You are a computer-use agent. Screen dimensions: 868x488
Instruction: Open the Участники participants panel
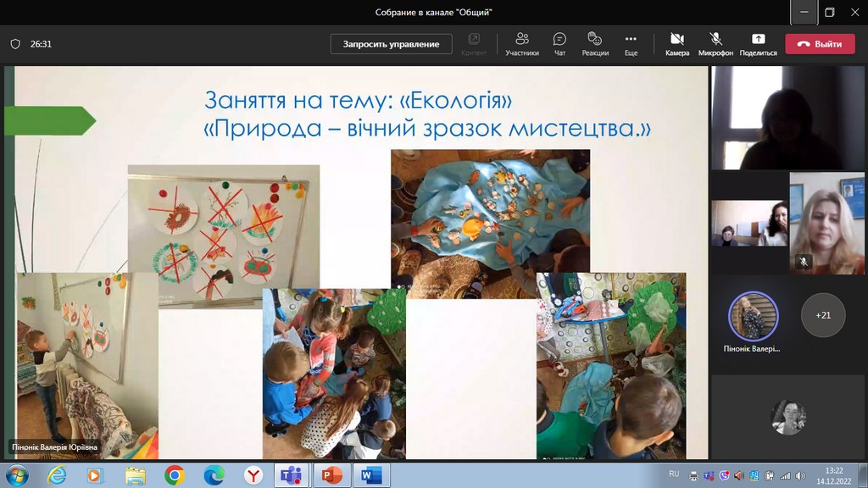click(521, 43)
